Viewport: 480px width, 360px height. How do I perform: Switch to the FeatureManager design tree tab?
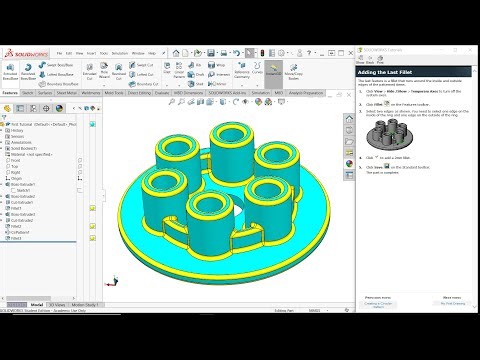tap(7, 108)
